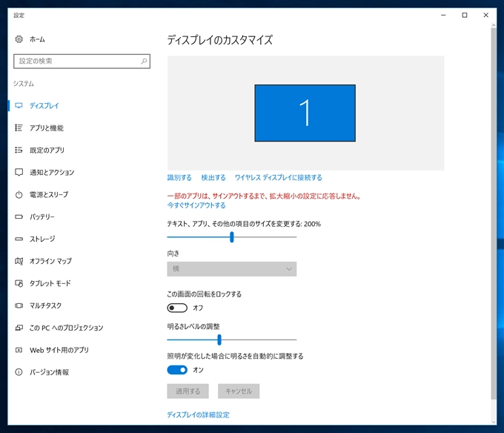Viewport: 504px width, 433px height.
Task: Click the 既定のアプリ icon
Action: 19,150
